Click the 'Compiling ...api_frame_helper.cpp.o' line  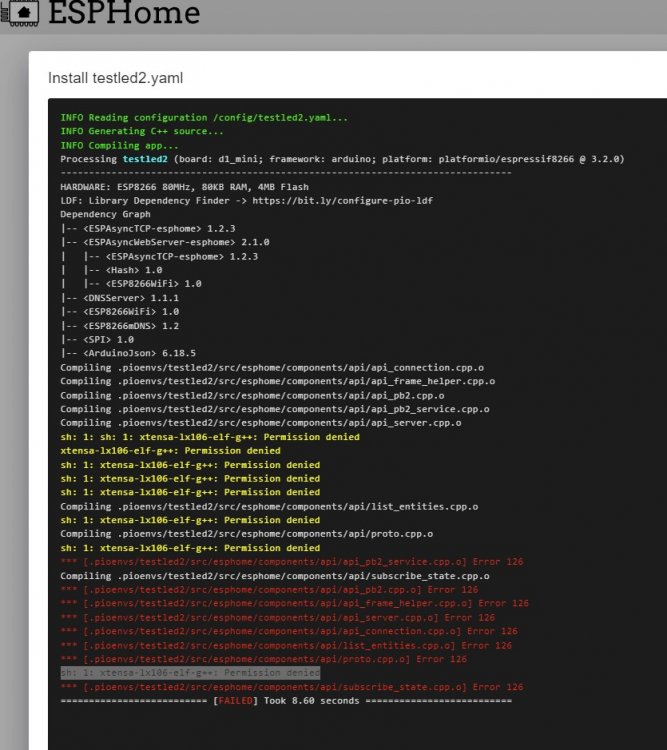pyautogui.click(x=278, y=381)
